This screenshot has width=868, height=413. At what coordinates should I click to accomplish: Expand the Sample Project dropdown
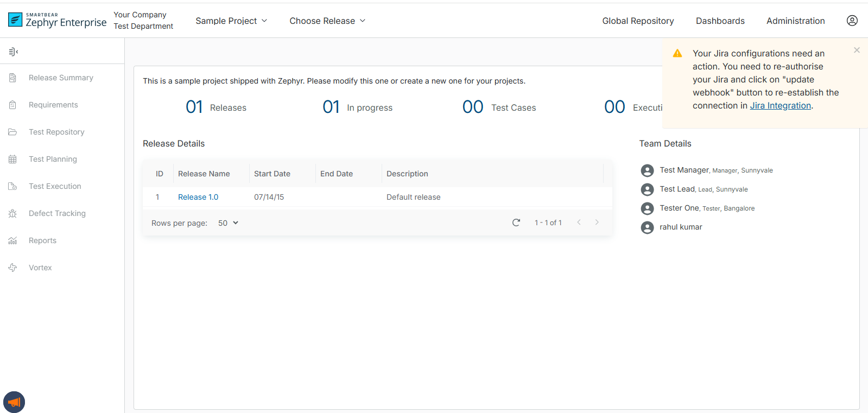pyautogui.click(x=231, y=21)
